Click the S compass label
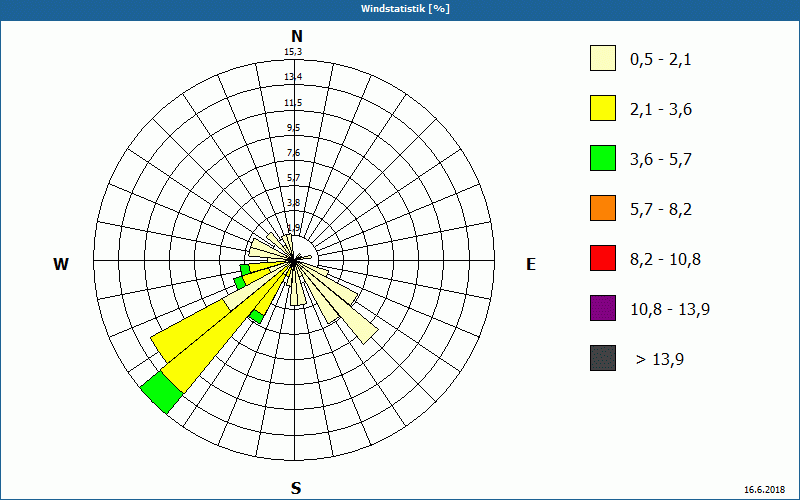The height and width of the screenshot is (500, 800). 296,489
